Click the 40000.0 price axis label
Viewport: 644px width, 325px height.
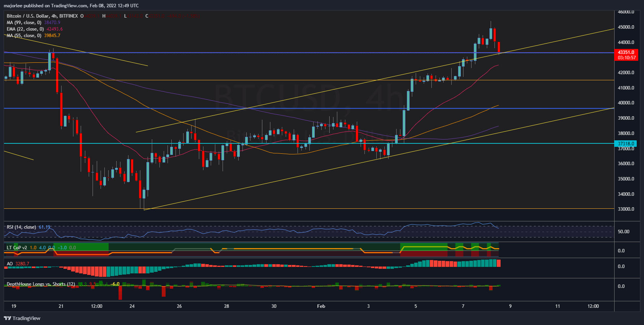[x=626, y=103]
